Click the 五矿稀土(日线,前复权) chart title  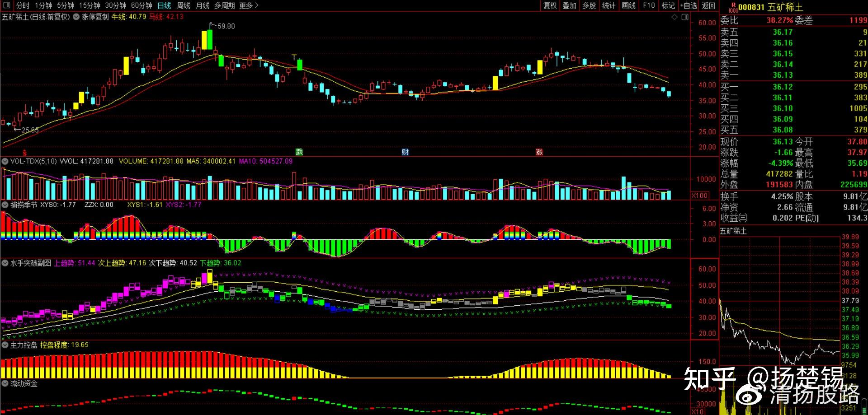click(36, 17)
